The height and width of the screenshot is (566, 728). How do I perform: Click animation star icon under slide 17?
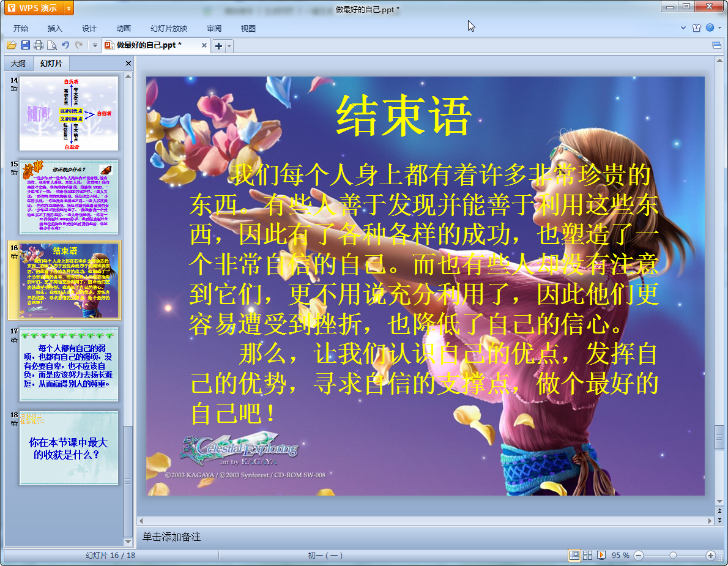[x=14, y=340]
